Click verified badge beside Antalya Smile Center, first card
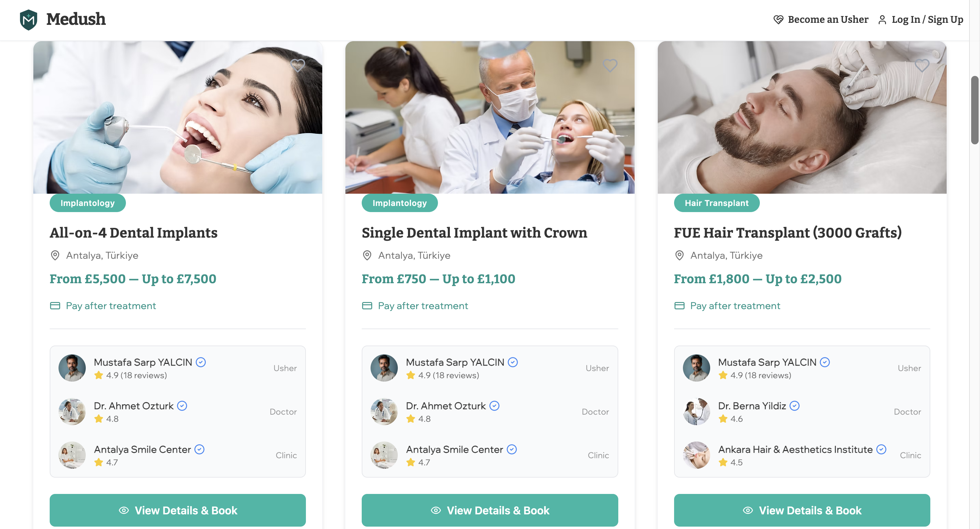This screenshot has height=529, width=980. (199, 449)
